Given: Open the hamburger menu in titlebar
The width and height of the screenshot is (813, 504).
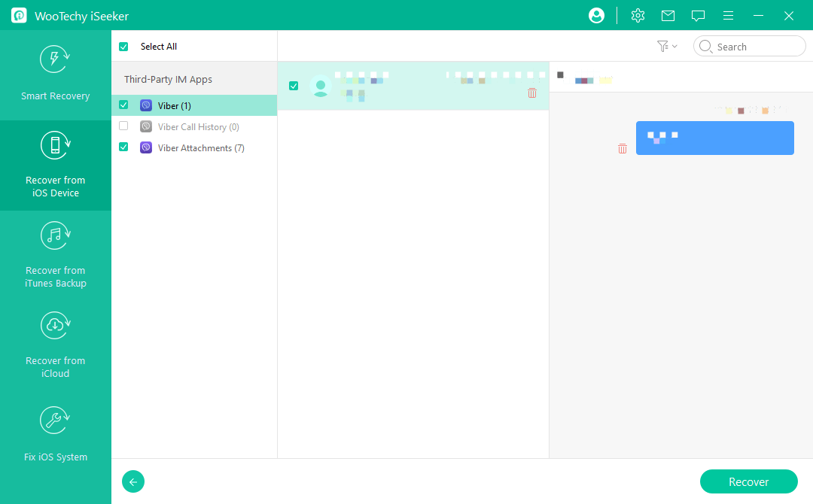Looking at the screenshot, I should [727, 15].
